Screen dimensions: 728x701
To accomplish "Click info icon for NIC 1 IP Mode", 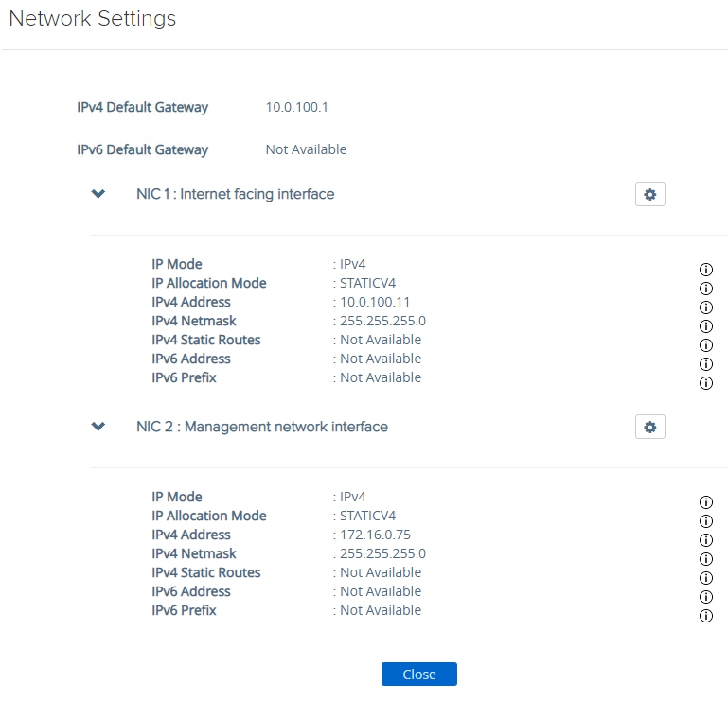I will pyautogui.click(x=705, y=270).
